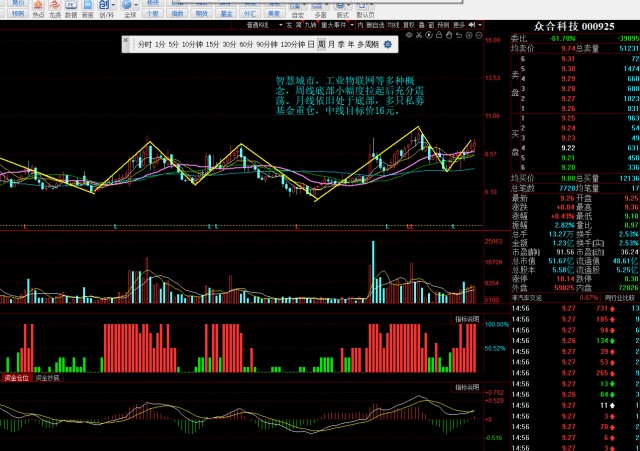Switch to the 资金抄底 indicator tab

(x=47, y=379)
